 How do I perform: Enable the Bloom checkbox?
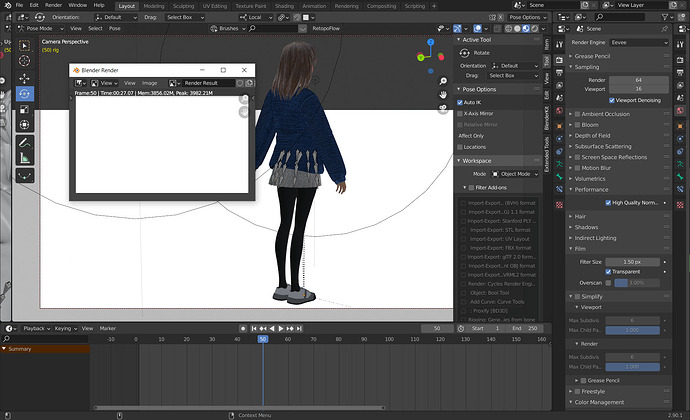click(577, 125)
